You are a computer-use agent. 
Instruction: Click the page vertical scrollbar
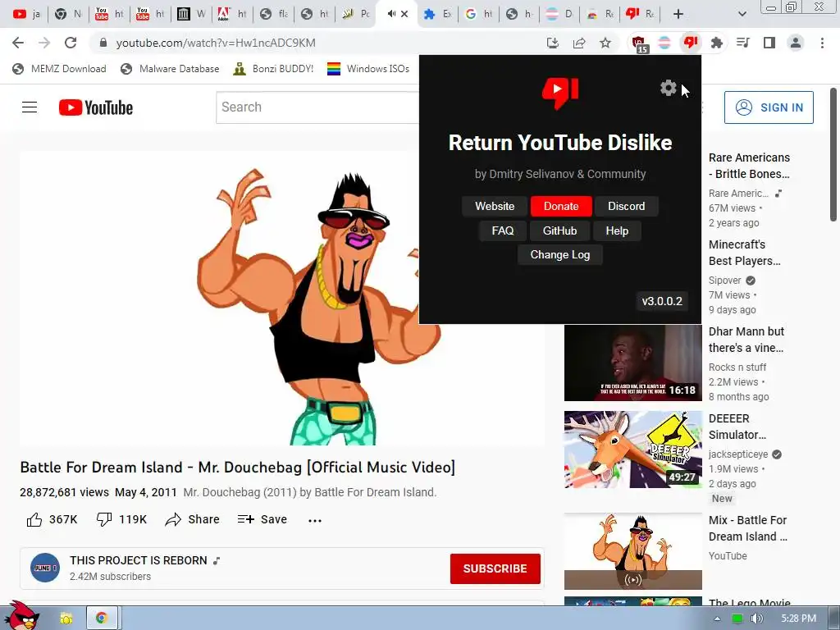tap(833, 154)
